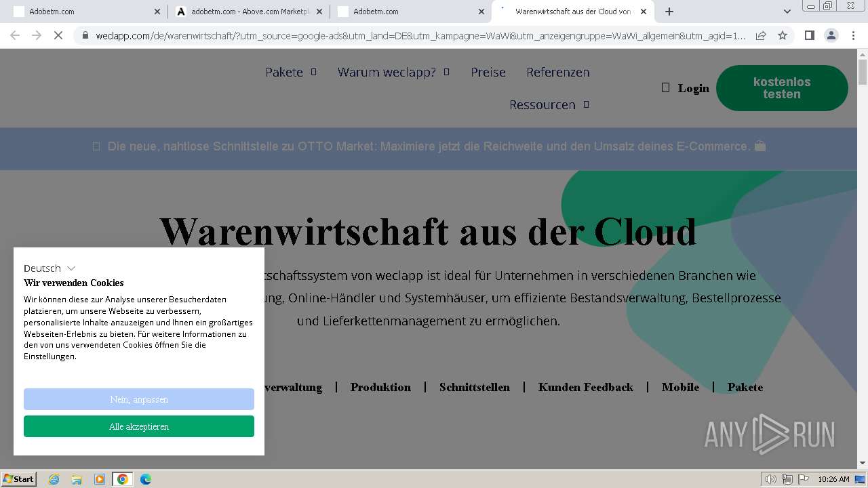Click the taskbar clock 10:26 AM
The image size is (868, 488).
click(833, 479)
